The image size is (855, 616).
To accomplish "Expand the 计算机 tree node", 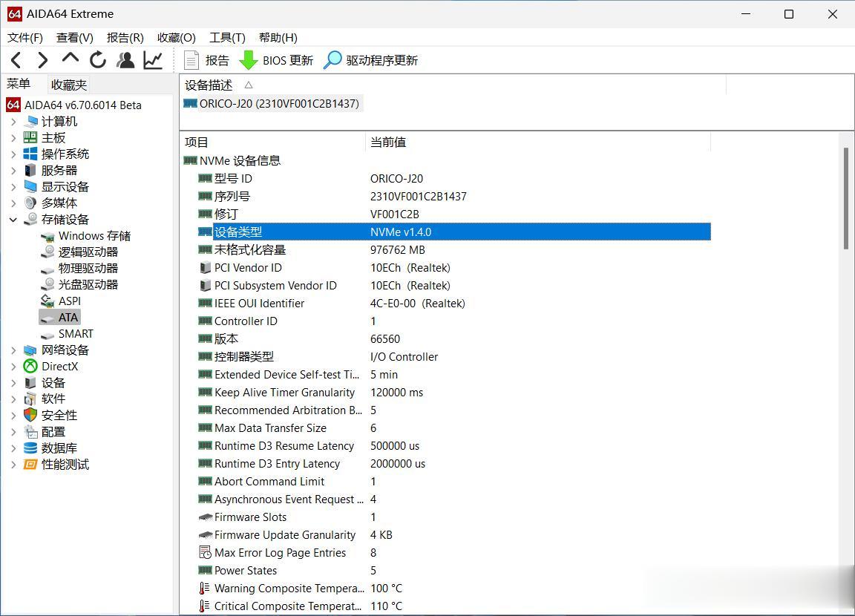I will click(13, 121).
